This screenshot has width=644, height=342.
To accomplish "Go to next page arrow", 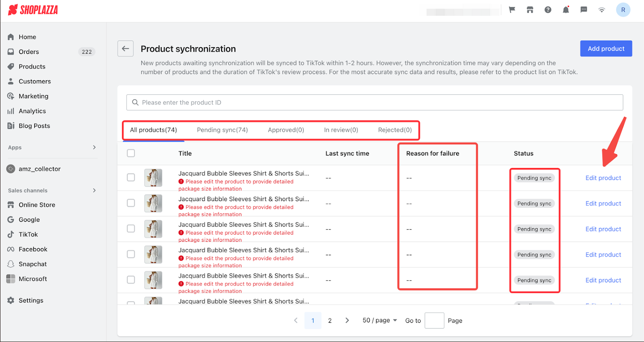I will [347, 320].
